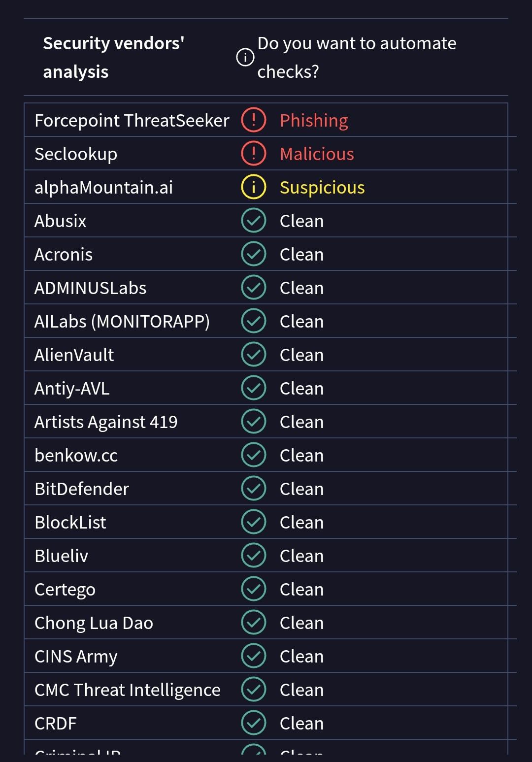This screenshot has height=762, width=532.
Task: Click the Clean result for CINS Army
Action: pyautogui.click(x=301, y=657)
